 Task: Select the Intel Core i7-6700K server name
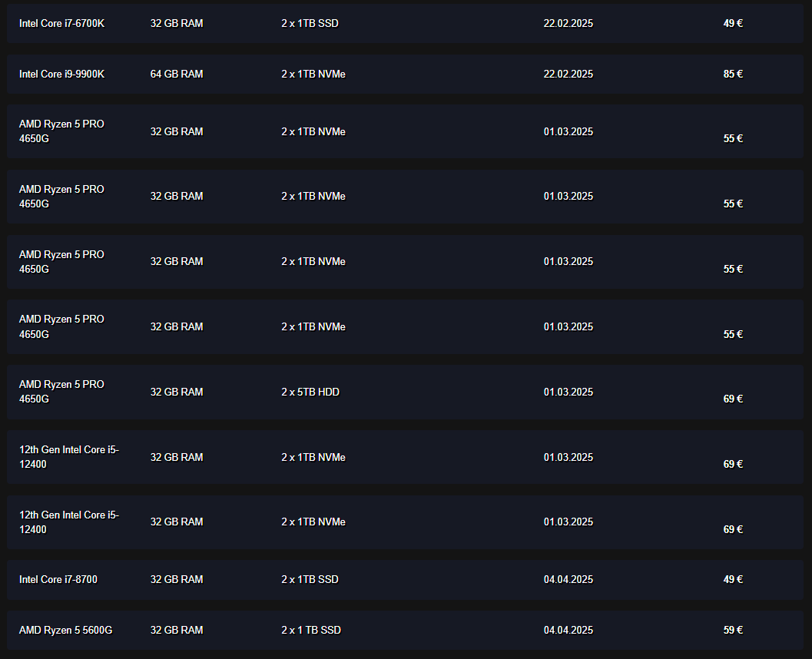[x=61, y=24]
